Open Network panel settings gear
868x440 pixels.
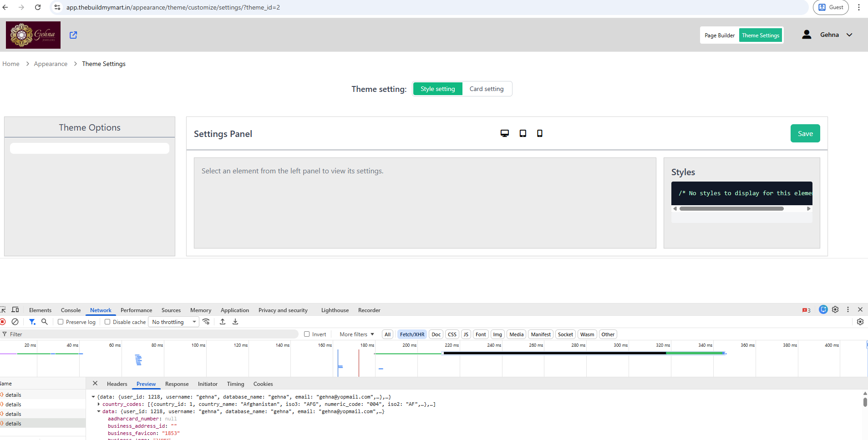(x=860, y=322)
